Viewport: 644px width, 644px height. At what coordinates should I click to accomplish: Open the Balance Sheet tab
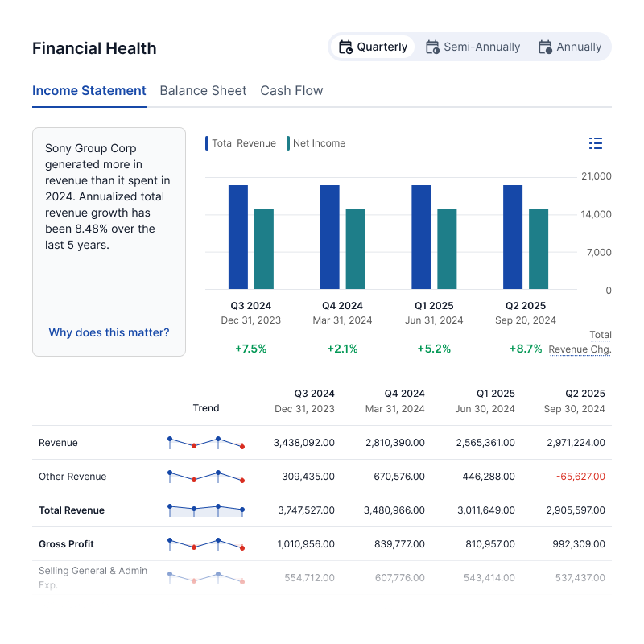tap(203, 91)
